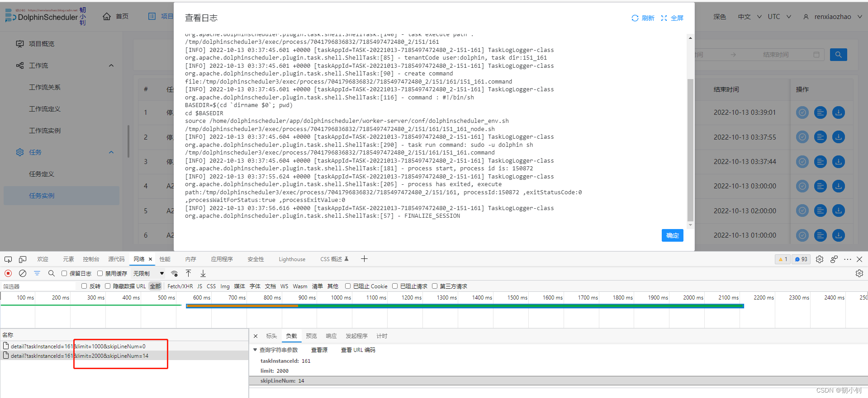Click the 查看源 link in payload

(319, 350)
